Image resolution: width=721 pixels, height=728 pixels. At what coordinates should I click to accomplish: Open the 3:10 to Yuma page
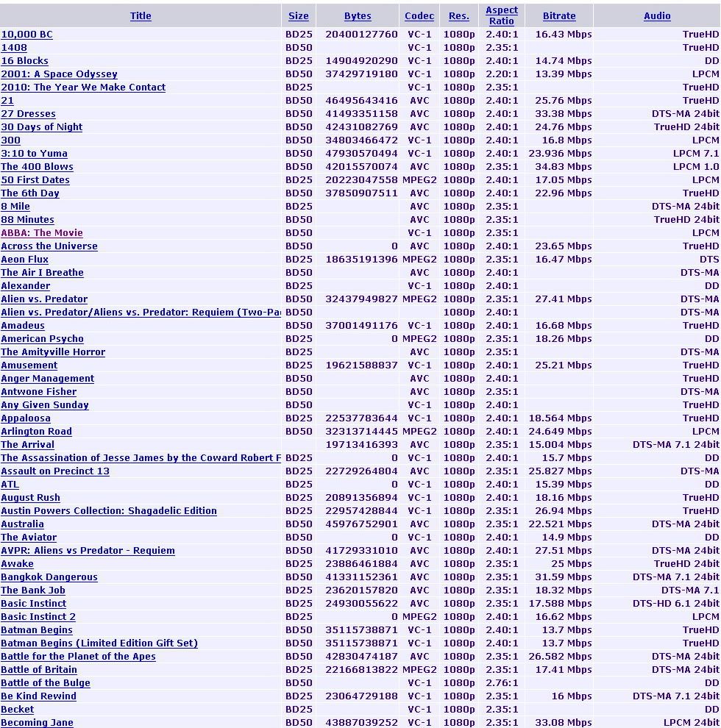[x=34, y=154]
